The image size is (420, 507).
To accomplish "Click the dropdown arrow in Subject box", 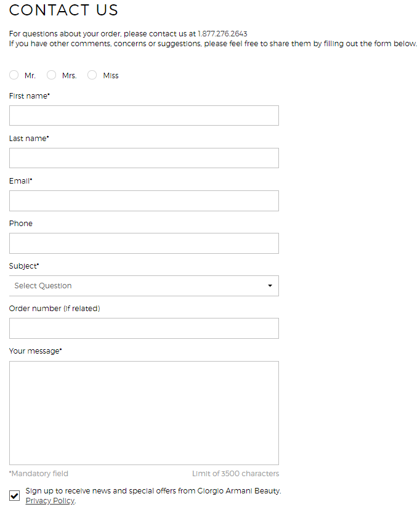I will coord(270,286).
